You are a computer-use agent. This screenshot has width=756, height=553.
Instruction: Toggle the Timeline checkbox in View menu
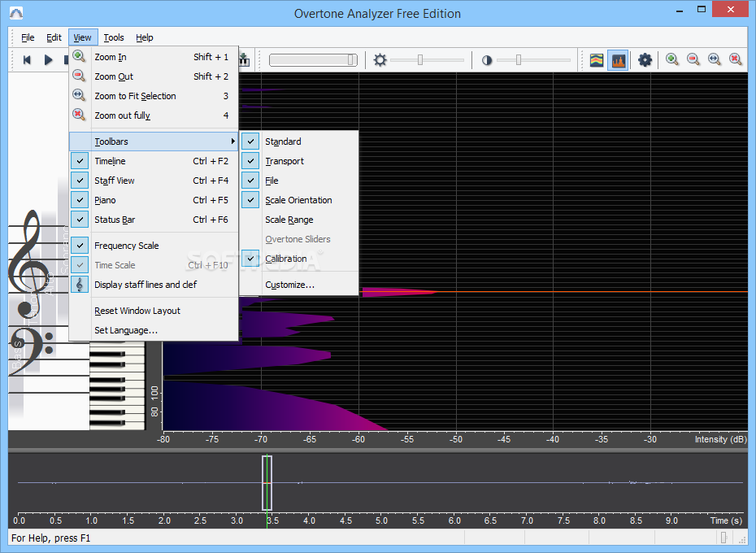80,161
